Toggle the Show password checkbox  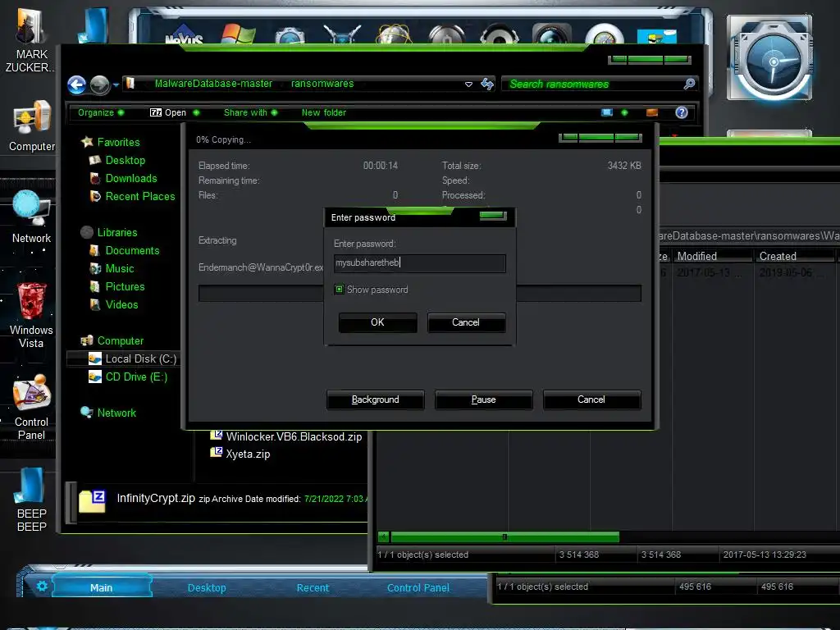click(339, 290)
